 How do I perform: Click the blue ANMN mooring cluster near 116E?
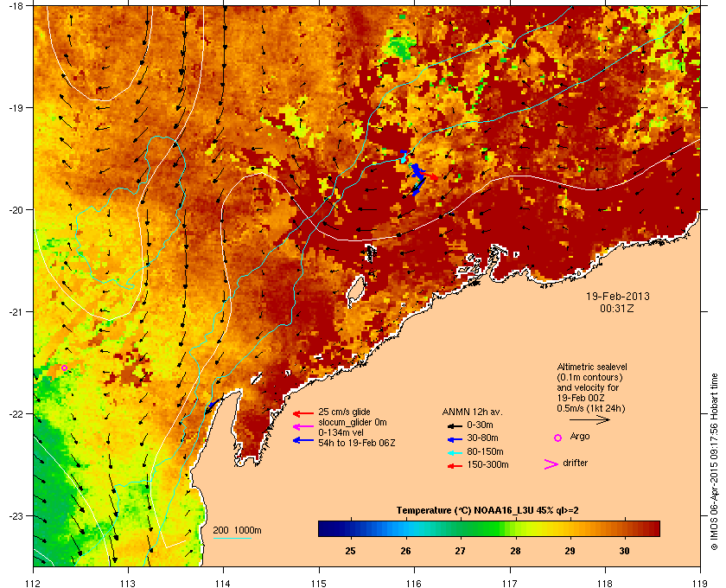point(417,178)
